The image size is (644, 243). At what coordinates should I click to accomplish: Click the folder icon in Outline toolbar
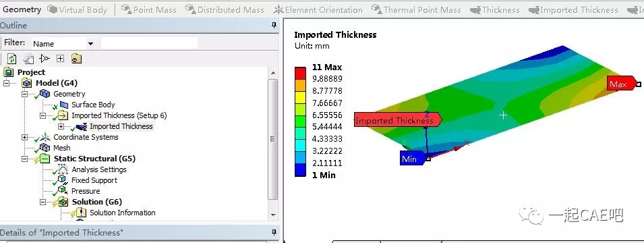pos(76,59)
